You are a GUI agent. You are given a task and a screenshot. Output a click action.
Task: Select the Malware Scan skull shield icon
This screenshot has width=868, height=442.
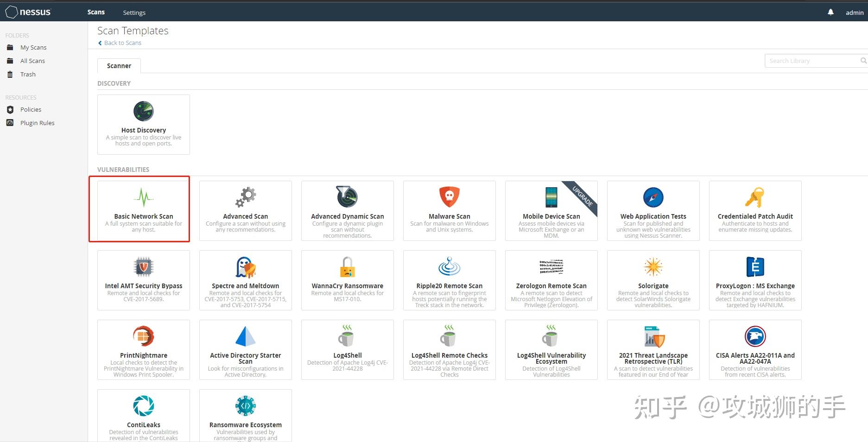450,197
